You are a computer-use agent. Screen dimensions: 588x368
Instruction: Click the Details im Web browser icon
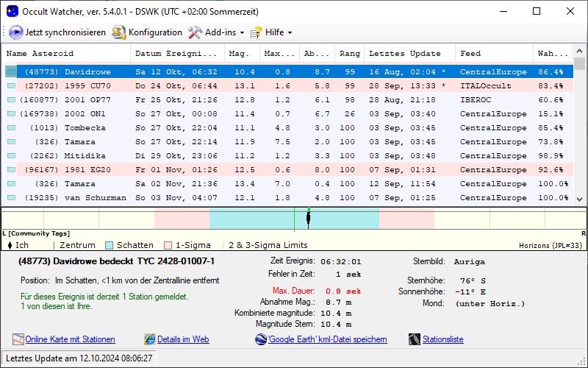point(150,339)
